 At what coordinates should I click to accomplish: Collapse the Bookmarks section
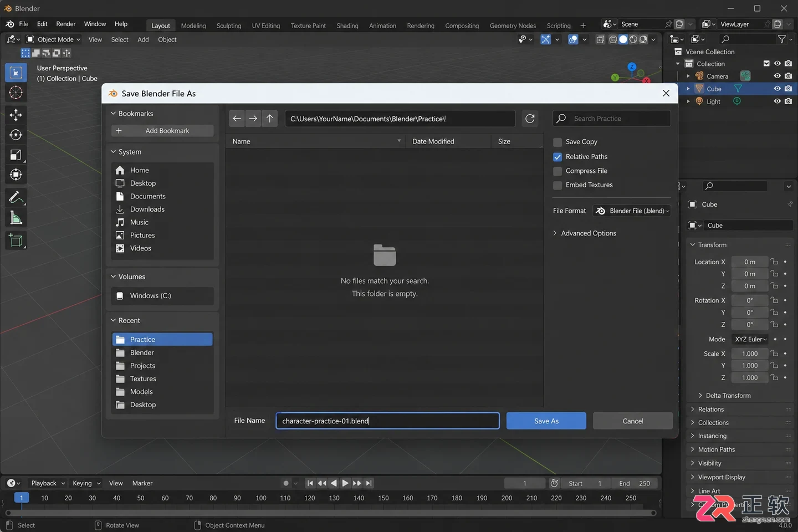point(132,114)
